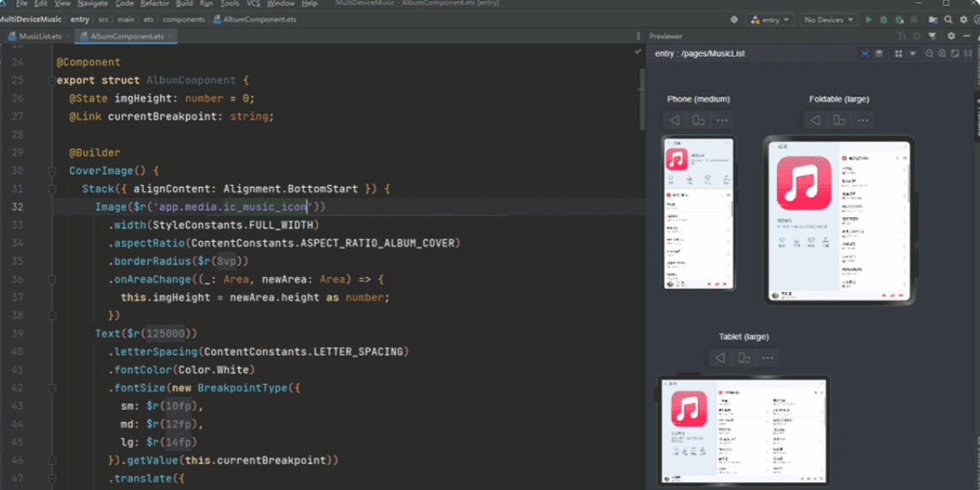
Task: Start debugging the entry module
Action: tap(884, 20)
